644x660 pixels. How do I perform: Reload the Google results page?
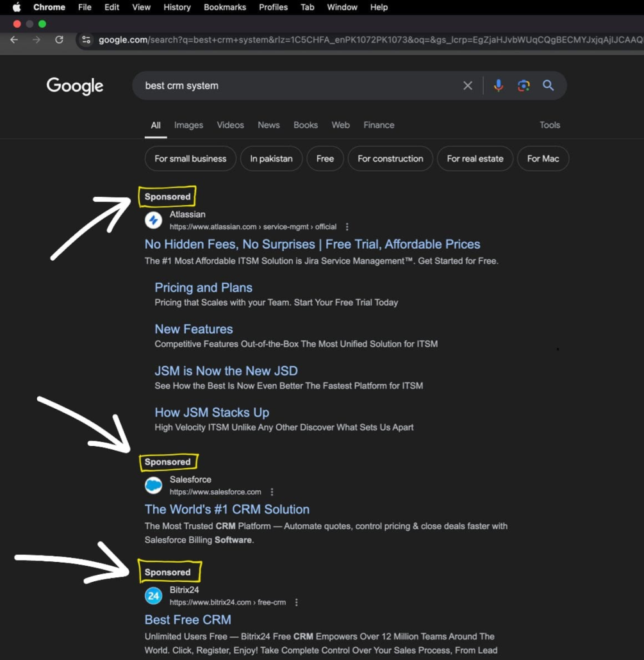click(x=60, y=40)
